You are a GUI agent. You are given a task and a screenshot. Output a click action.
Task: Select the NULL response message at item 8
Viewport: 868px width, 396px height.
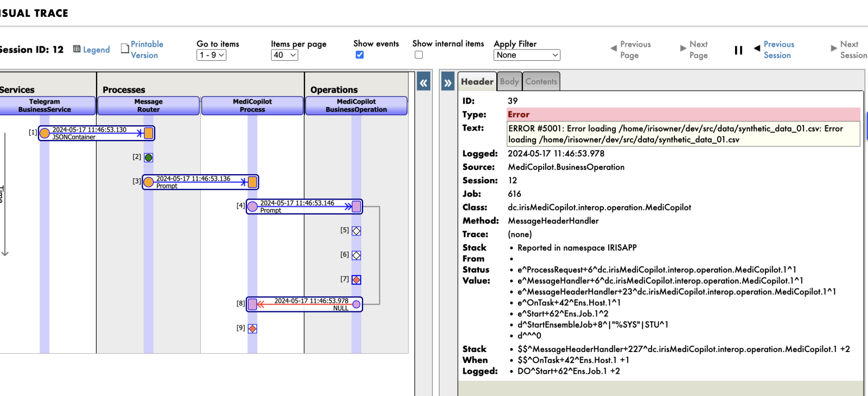[x=304, y=304]
